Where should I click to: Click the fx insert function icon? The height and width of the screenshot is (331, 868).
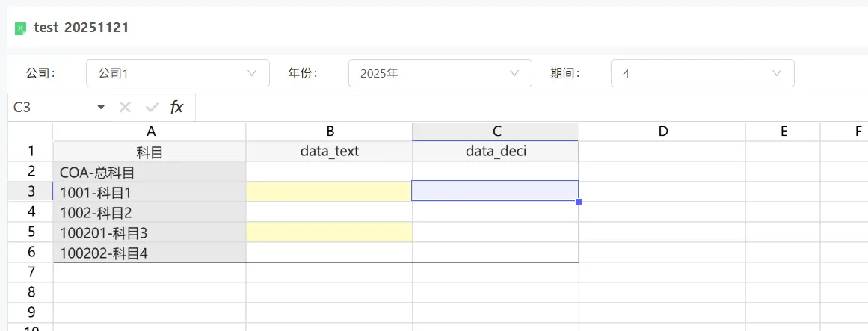pos(176,107)
